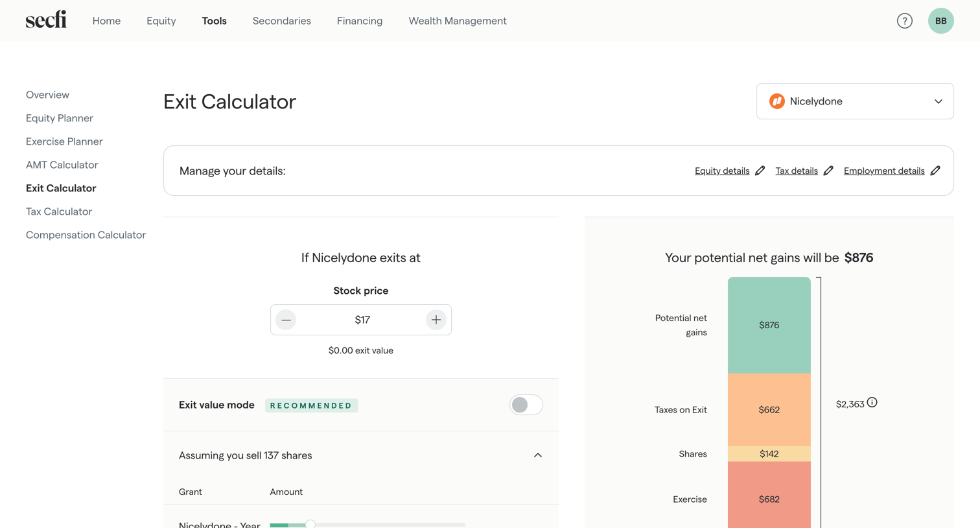The width and height of the screenshot is (980, 528).
Task: Click the green Potential net gains bar segment
Action: pos(769,325)
